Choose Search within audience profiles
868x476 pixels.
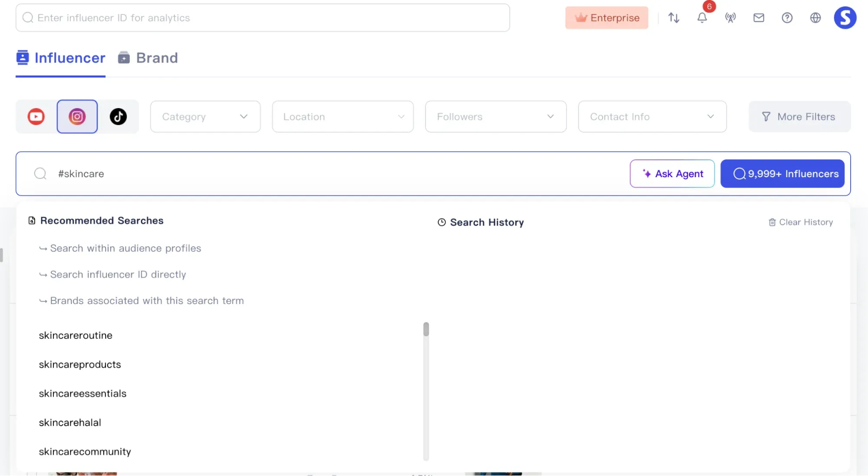click(x=120, y=248)
